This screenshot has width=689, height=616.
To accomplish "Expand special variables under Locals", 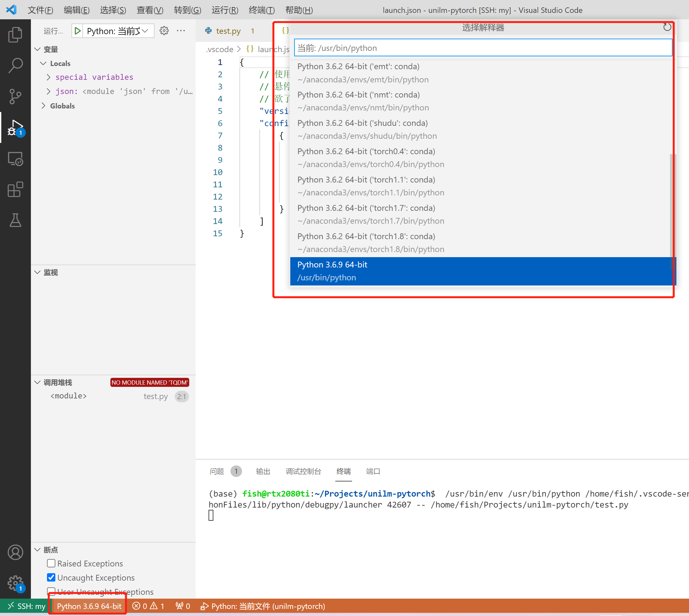I will [48, 77].
